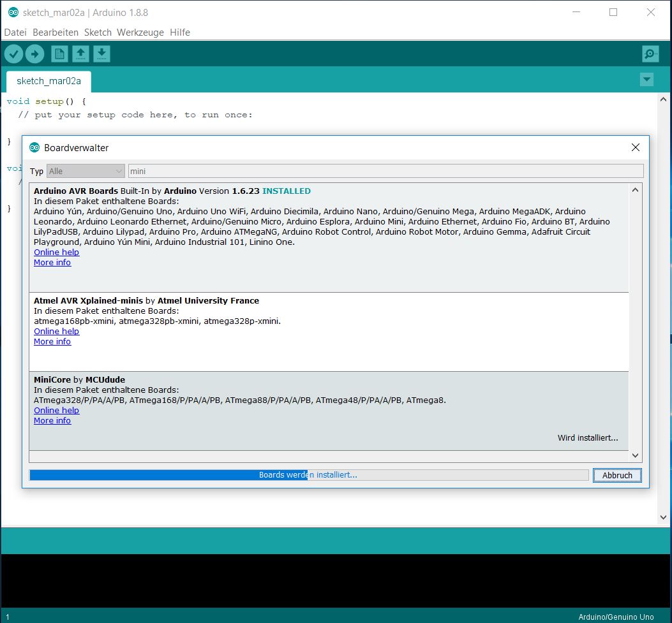Viewport: 672px width, 623px height.
Task: Click the Open sketch up-arrow icon
Action: tap(80, 54)
